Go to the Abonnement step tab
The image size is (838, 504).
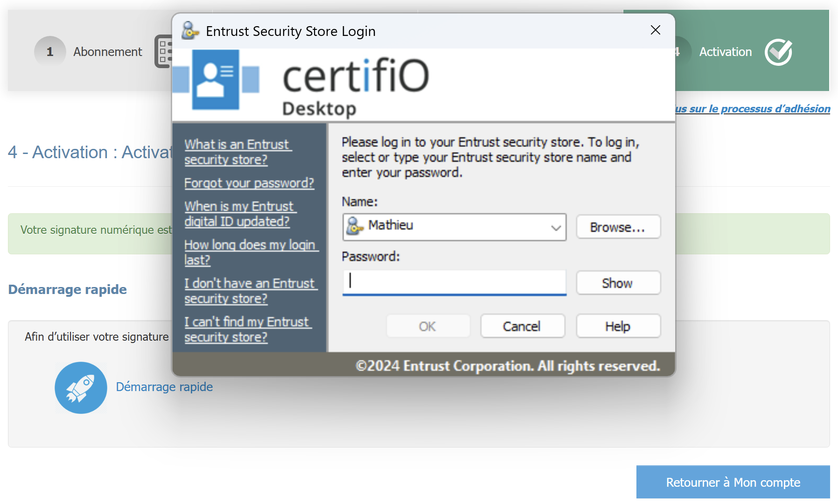pos(107,52)
